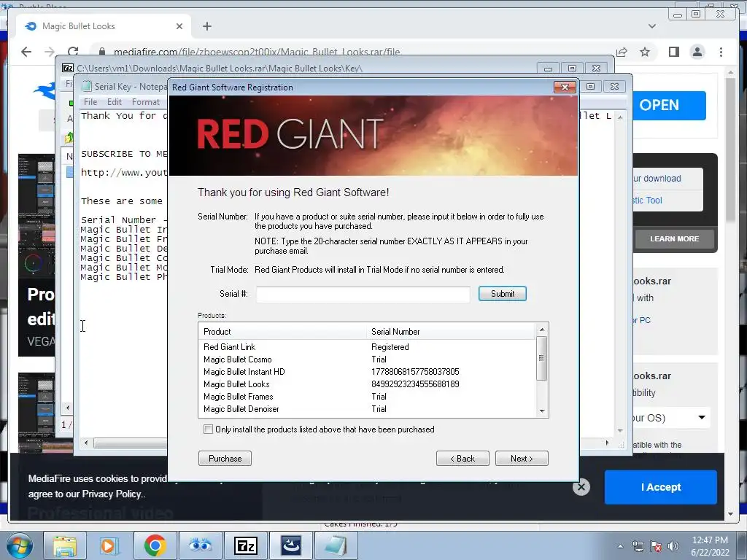Open the Chrome profile avatar icon
This screenshot has height=560, width=747.
(697, 52)
